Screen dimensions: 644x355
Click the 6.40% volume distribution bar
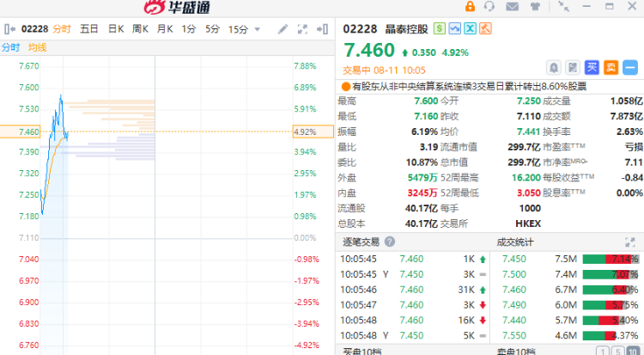[x=608, y=290]
